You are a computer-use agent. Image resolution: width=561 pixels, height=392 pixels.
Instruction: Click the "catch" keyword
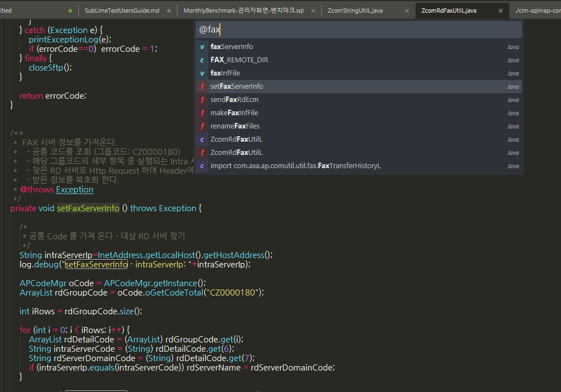(x=35, y=30)
